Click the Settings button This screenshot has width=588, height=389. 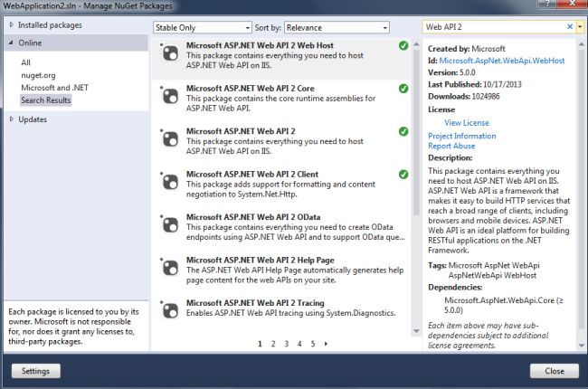point(35,371)
